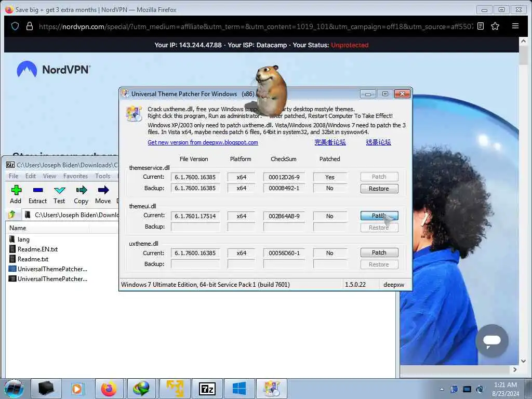
Task: Click the black folder taskbar icon
Action: 46,389
